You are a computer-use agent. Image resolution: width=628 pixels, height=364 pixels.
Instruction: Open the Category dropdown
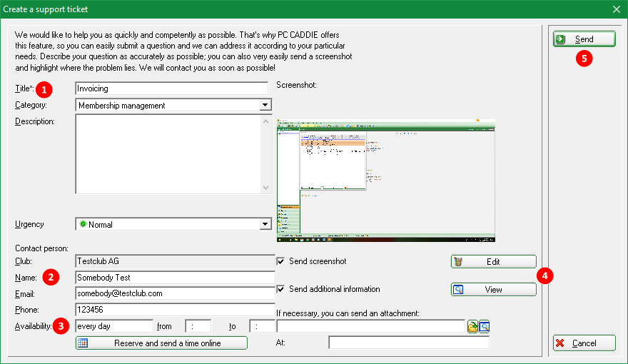265,106
